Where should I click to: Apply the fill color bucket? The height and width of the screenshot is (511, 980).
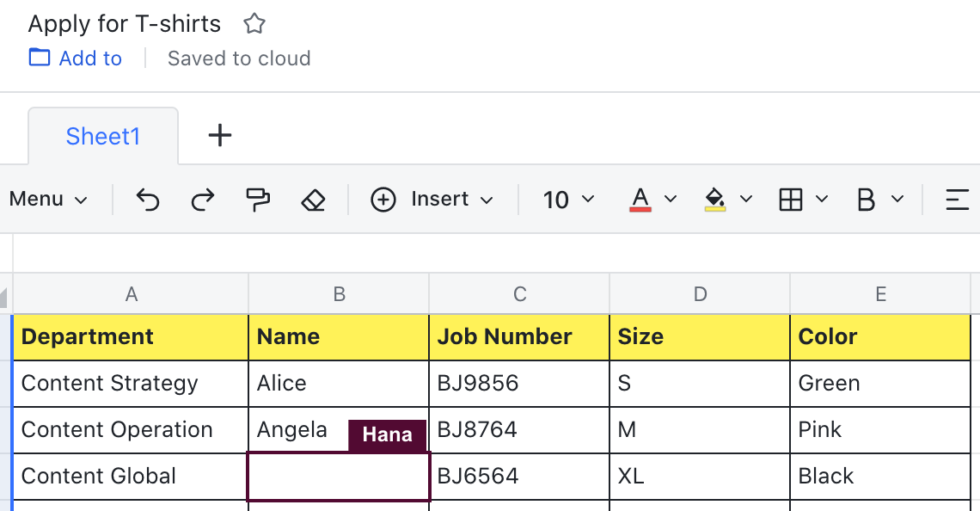click(716, 199)
